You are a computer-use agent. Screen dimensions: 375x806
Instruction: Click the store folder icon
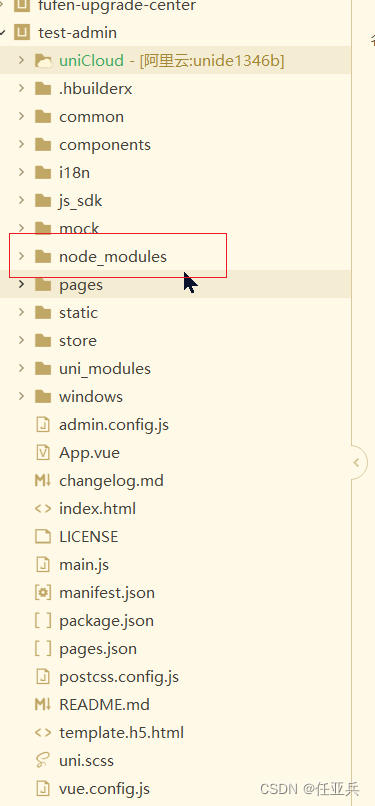tap(43, 340)
